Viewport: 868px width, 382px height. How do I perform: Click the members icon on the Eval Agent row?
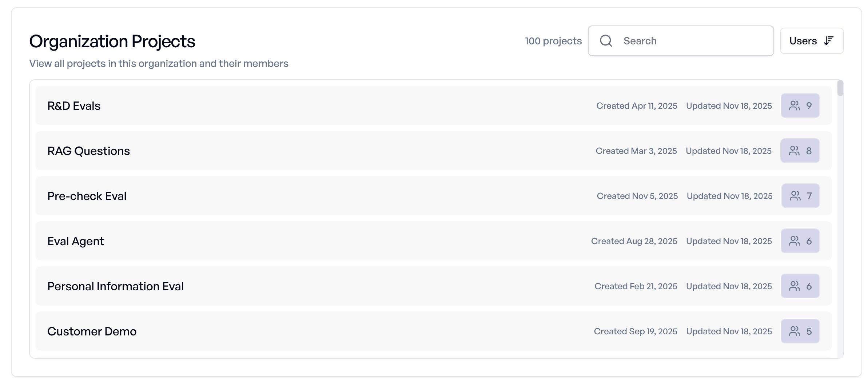[x=794, y=241]
